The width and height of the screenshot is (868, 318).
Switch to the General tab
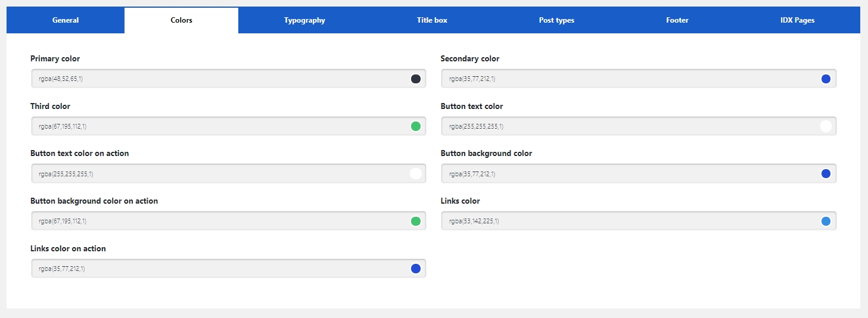66,20
